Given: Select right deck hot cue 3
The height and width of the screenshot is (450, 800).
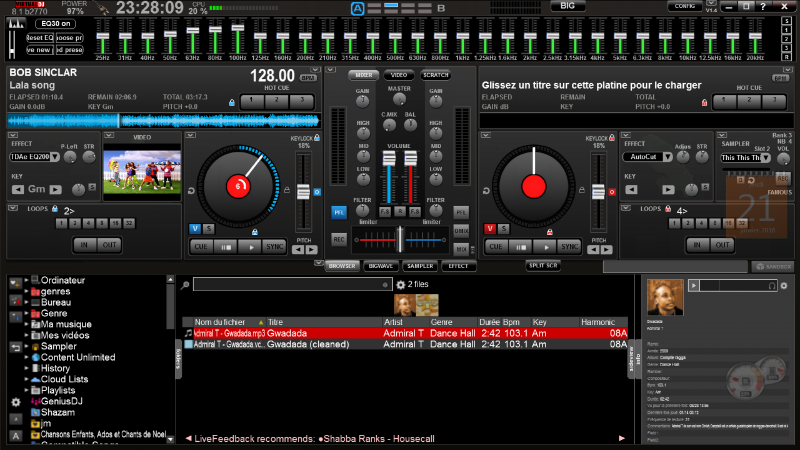Looking at the screenshot, I should coord(774,101).
